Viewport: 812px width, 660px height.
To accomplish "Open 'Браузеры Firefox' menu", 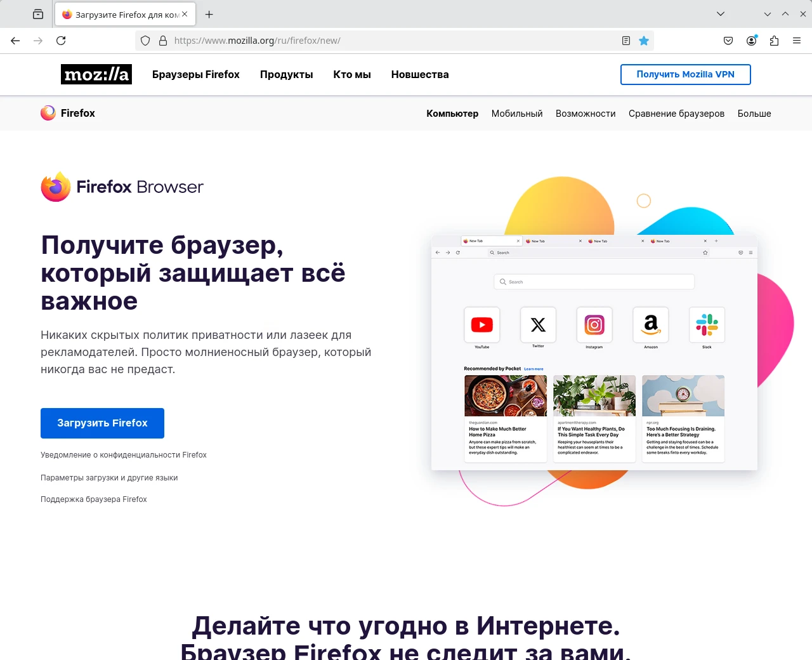I will coord(196,74).
